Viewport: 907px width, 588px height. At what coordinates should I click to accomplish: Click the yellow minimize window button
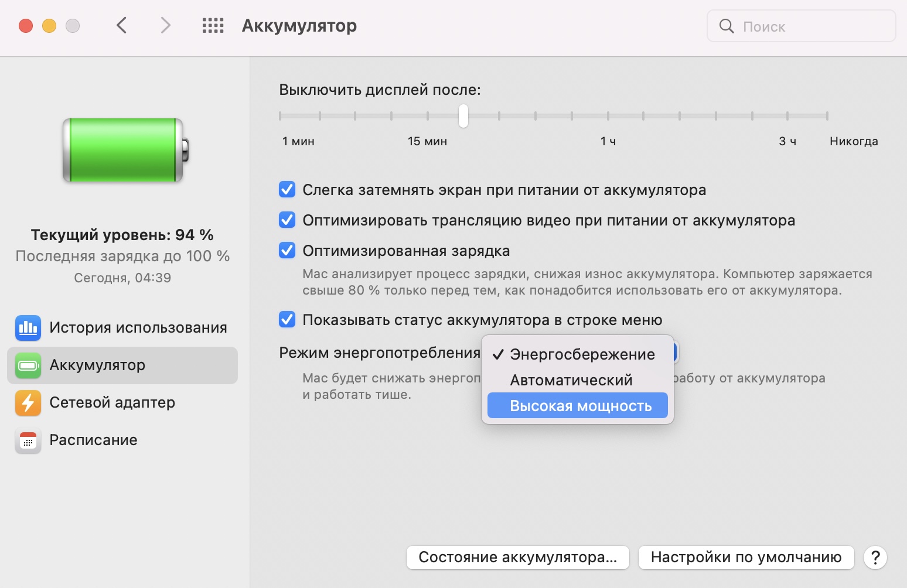tap(49, 26)
